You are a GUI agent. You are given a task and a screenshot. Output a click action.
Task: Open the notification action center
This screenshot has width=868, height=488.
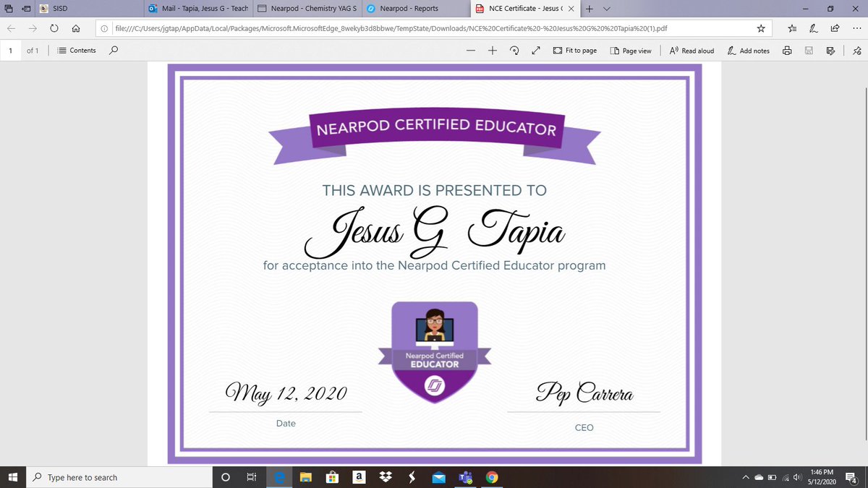tap(851, 477)
